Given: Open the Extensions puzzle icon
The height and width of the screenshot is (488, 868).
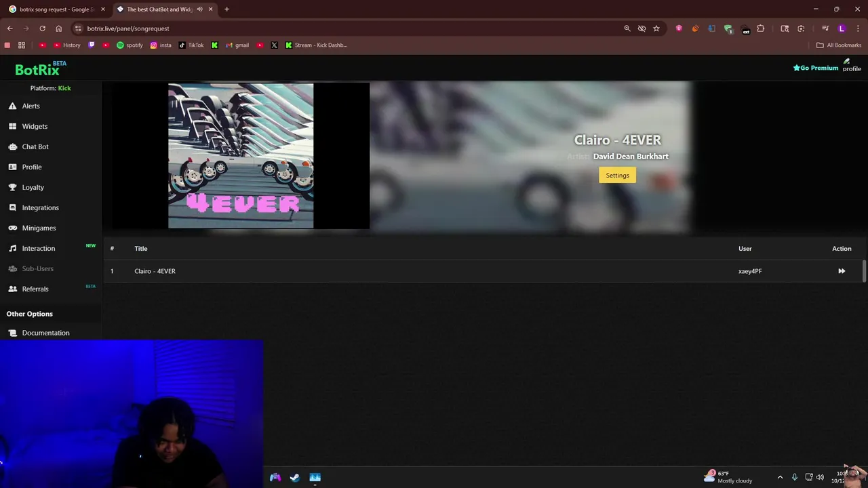Looking at the screenshot, I should [760, 28].
